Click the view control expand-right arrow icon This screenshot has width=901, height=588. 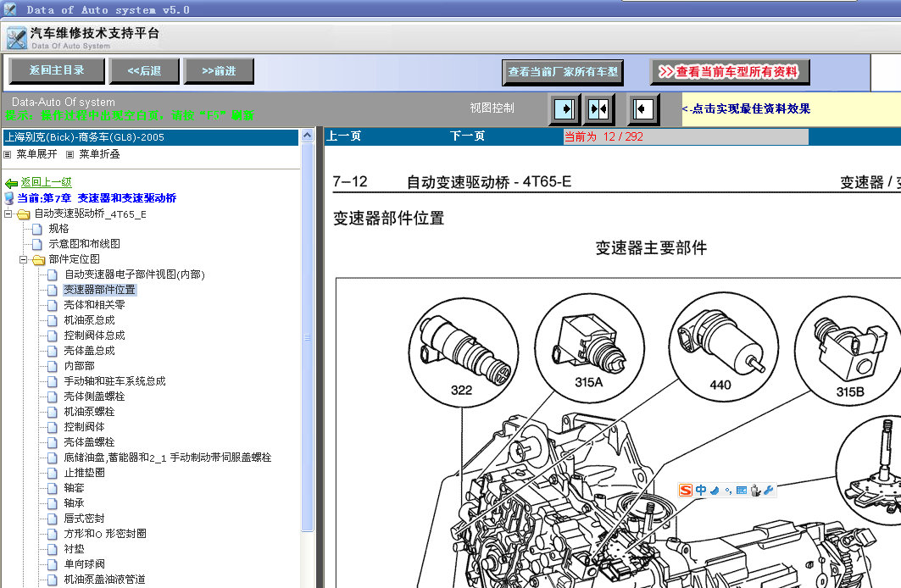(x=564, y=109)
